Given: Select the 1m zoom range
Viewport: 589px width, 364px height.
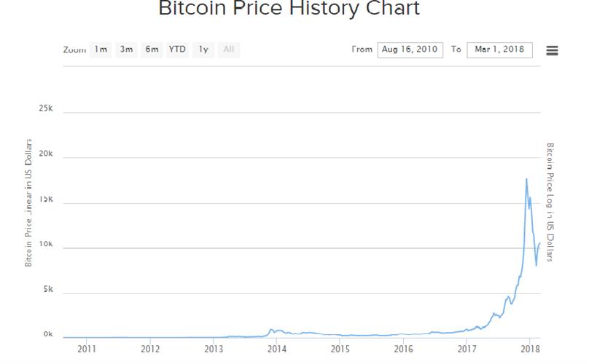Looking at the screenshot, I should 101,50.
